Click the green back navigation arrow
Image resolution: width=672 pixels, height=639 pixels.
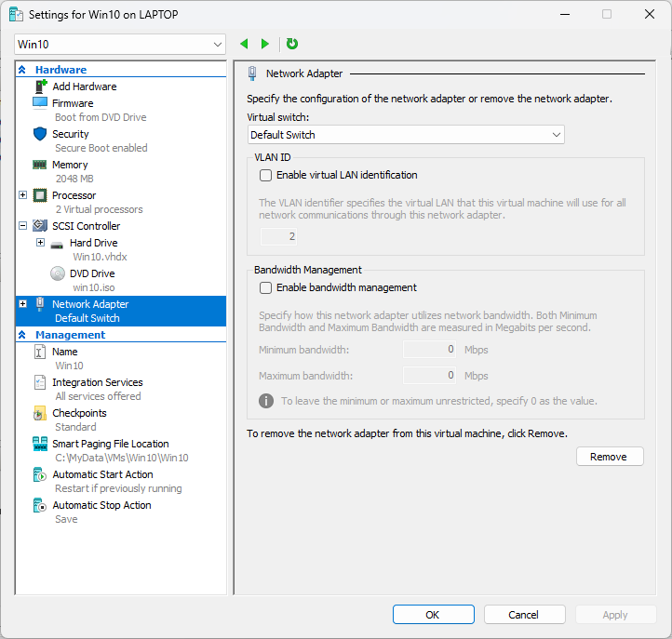pos(244,44)
